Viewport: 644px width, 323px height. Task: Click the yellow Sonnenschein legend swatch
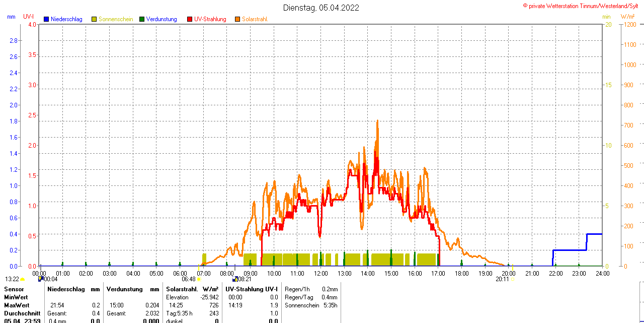coord(94,19)
